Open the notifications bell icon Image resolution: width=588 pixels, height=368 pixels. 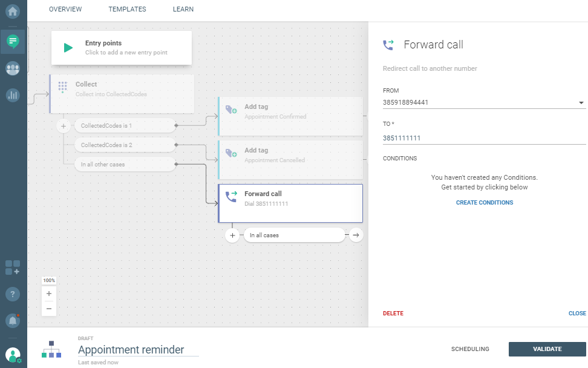coord(13,321)
